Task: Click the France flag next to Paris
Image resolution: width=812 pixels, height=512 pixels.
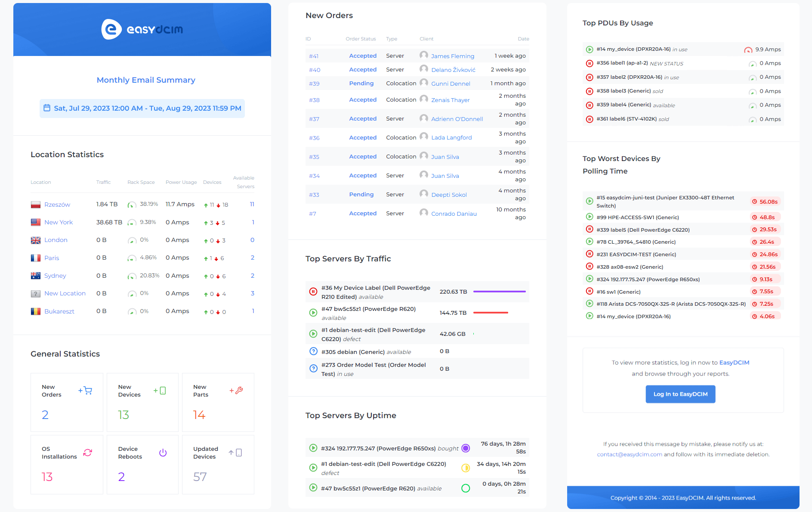Action: tap(36, 258)
